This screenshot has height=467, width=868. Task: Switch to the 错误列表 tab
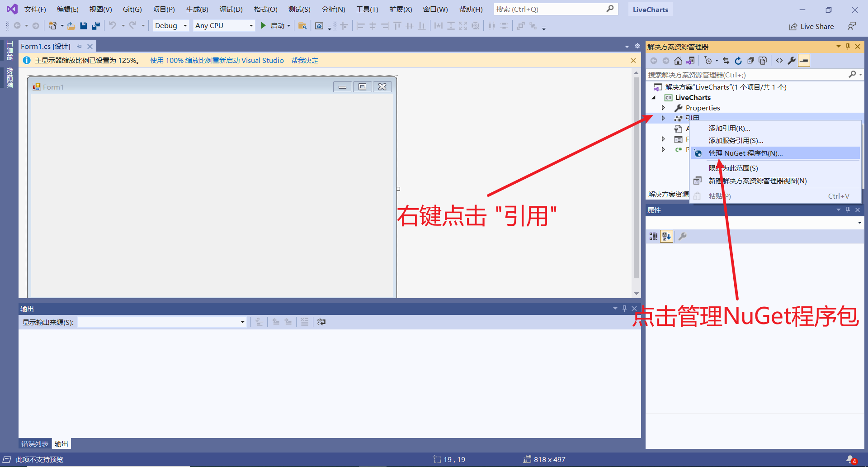pyautogui.click(x=35, y=444)
